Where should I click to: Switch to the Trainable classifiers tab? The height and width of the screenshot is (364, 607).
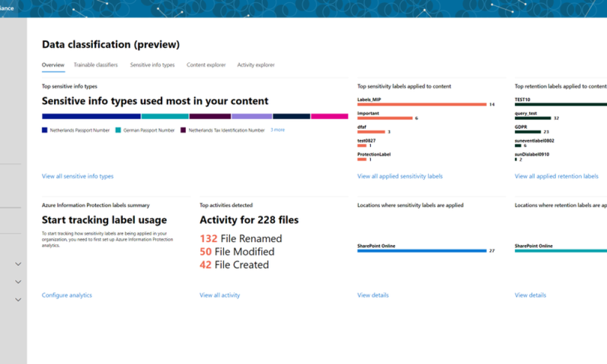[96, 65]
